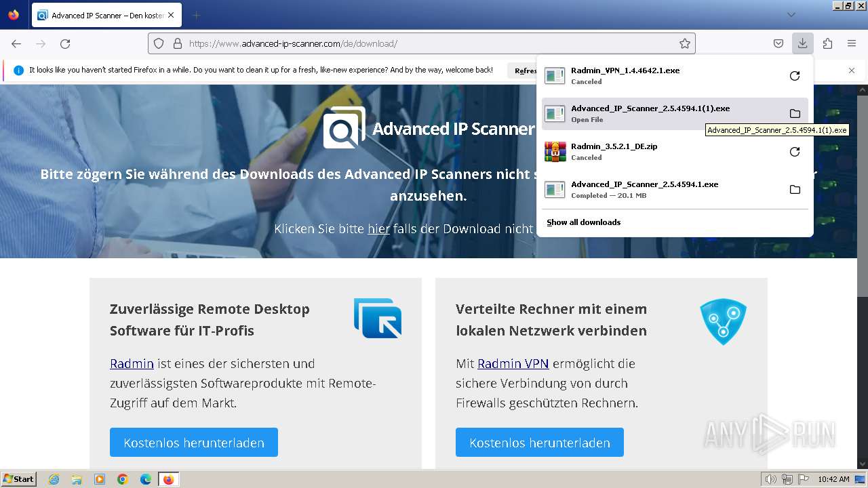The image size is (868, 488).
Task: Click the Radmin_3.5.2.1_DE.zip archive icon
Action: [x=555, y=152]
